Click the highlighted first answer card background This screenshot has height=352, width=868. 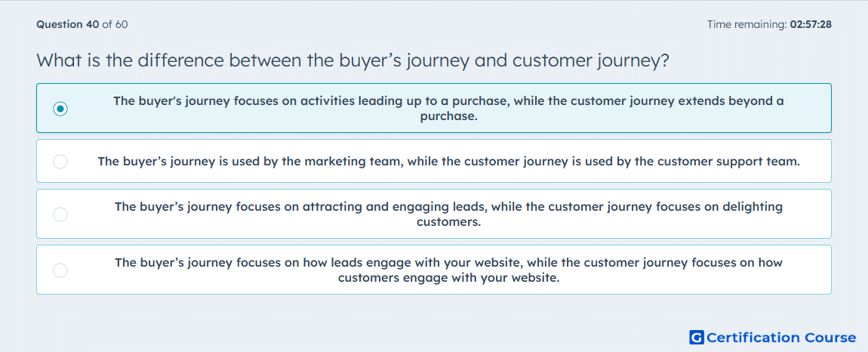coord(434,108)
